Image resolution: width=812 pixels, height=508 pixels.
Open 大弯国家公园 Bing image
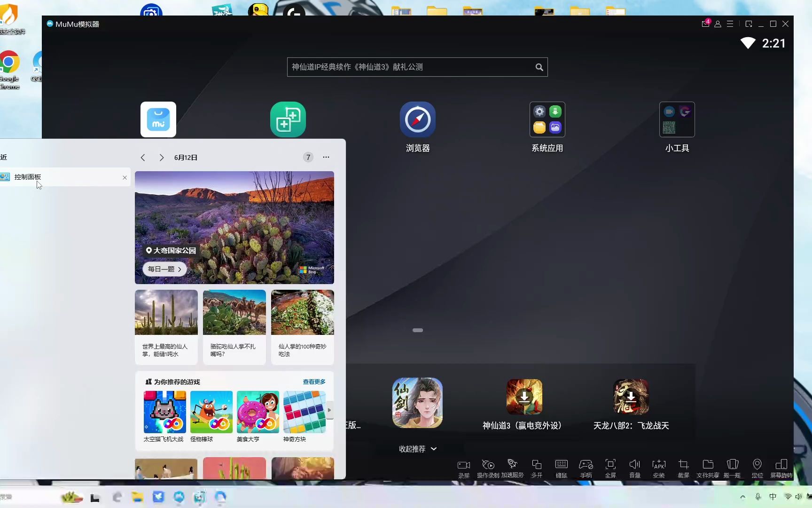point(234,228)
